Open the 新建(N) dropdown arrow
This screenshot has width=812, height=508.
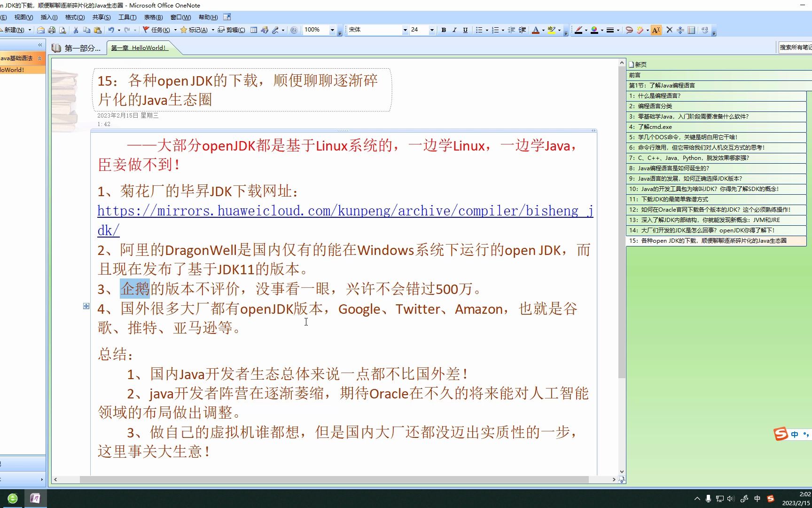pos(30,30)
